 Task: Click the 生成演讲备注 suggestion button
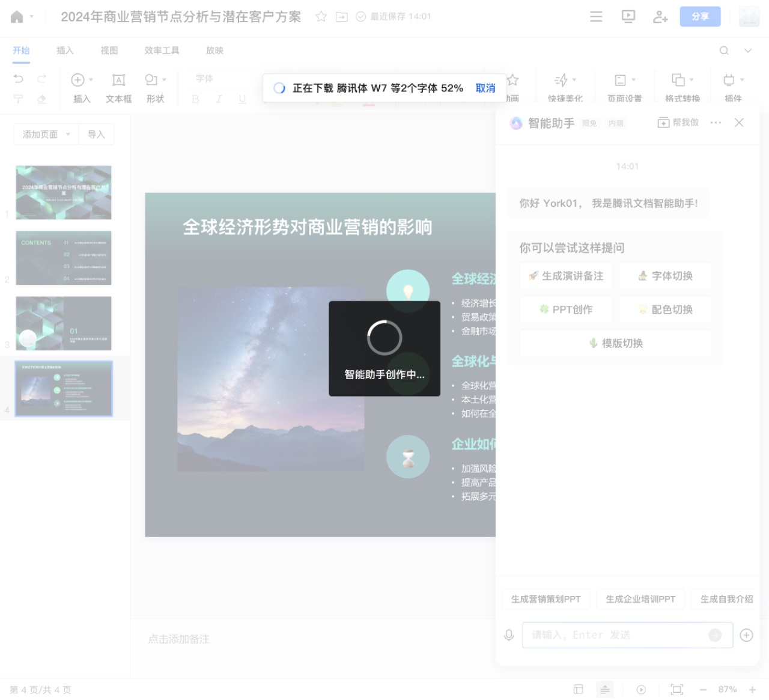click(566, 276)
